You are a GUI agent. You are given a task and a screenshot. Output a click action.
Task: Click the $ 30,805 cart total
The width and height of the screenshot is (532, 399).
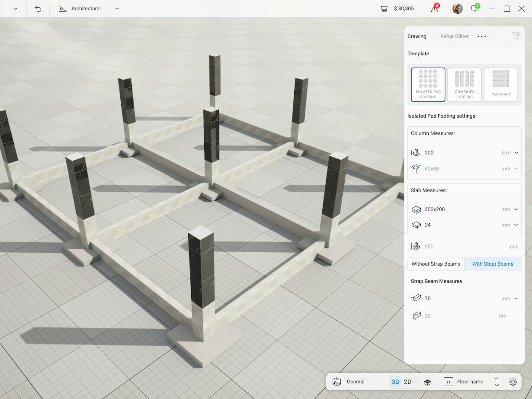[404, 9]
